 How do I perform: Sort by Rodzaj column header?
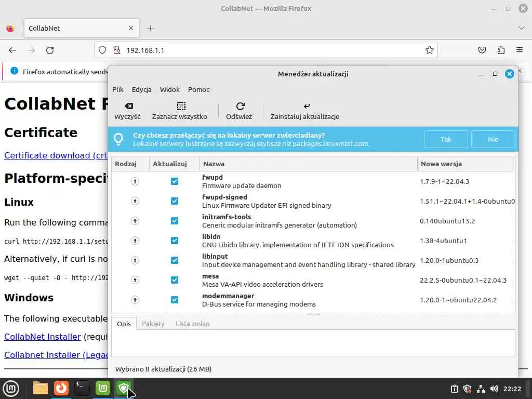[130, 164]
